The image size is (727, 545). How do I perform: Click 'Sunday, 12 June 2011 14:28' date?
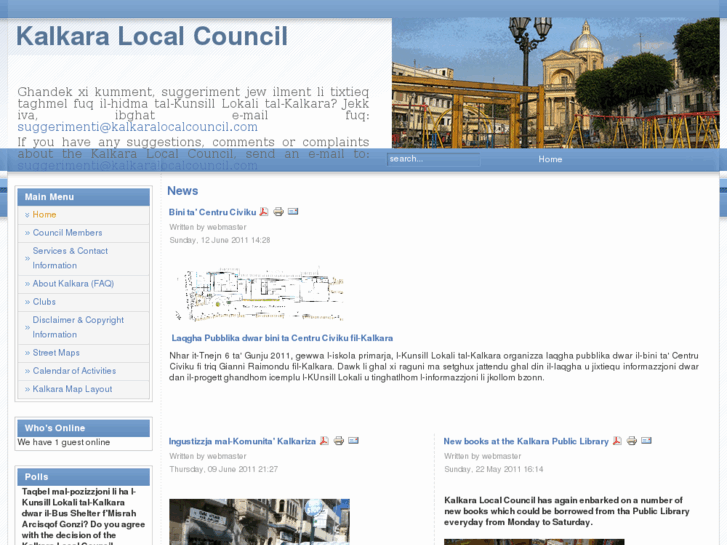tap(220, 240)
